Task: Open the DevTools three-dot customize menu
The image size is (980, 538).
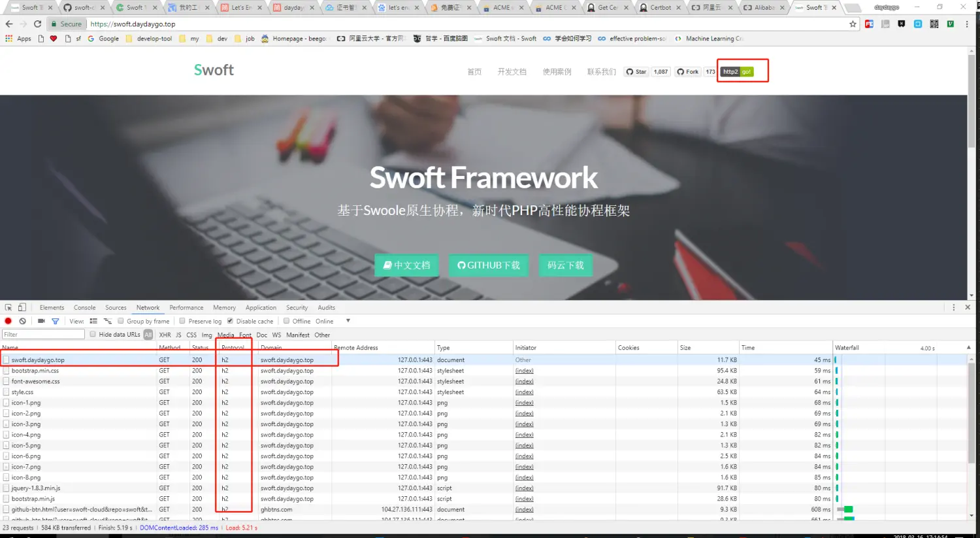Action: (954, 307)
